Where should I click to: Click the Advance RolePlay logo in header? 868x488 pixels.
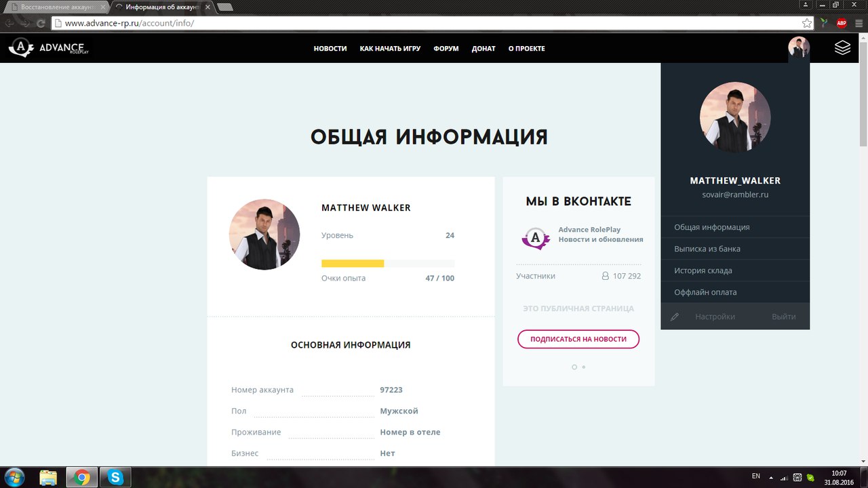48,47
